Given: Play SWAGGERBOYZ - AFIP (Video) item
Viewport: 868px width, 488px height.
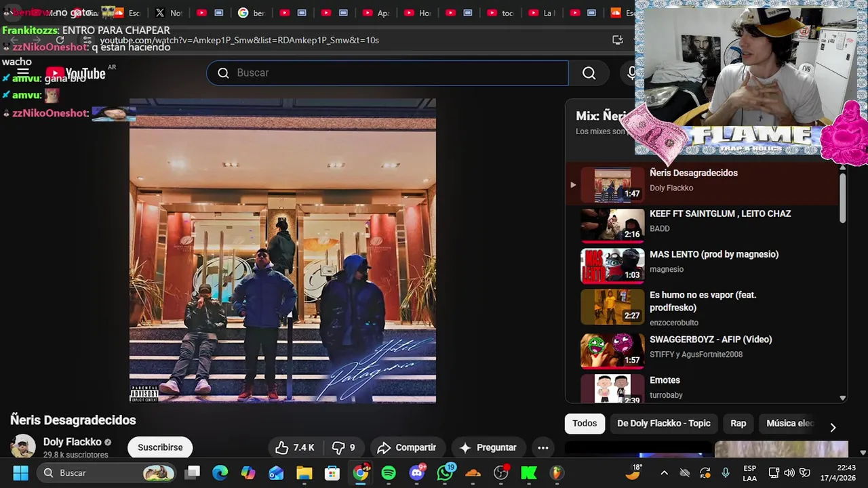Looking at the screenshot, I should tap(703, 350).
